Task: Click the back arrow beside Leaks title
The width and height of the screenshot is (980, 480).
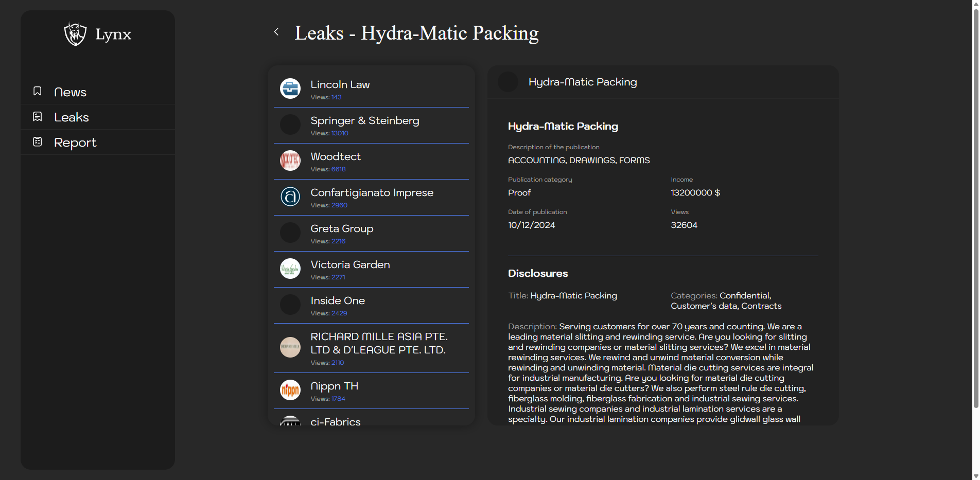Action: (x=276, y=32)
